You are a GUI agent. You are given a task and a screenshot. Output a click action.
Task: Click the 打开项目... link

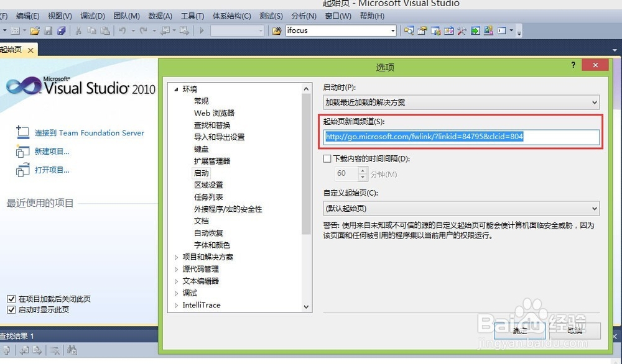click(52, 170)
